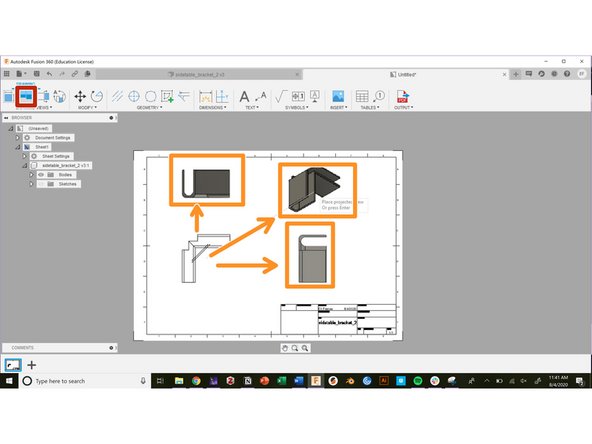This screenshot has width=592, height=444.
Task: Select the Move tool
Action: pyautogui.click(x=80, y=97)
